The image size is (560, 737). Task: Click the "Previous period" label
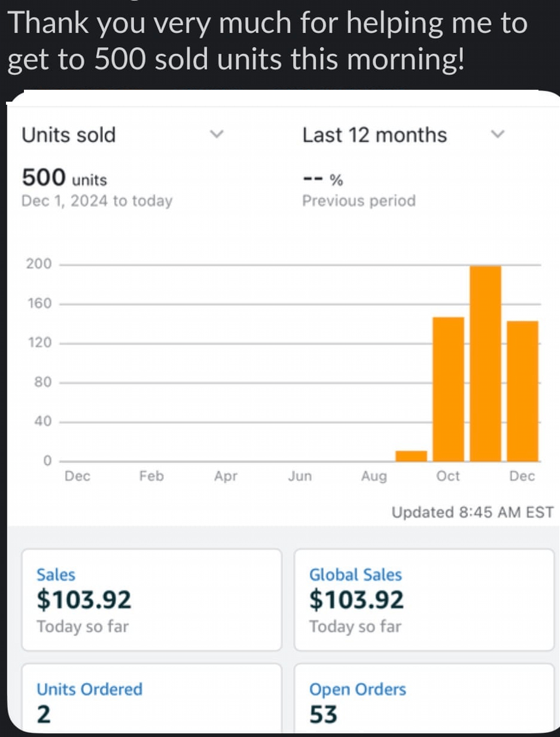pos(359,200)
